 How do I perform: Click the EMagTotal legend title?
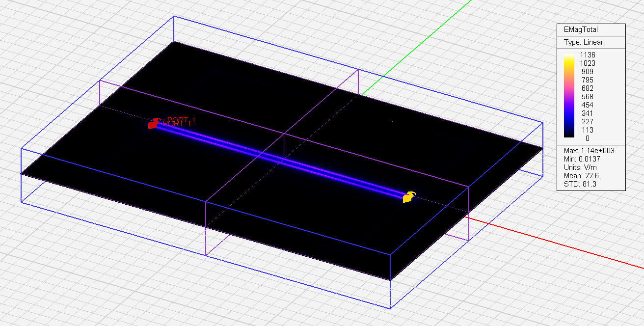click(581, 29)
